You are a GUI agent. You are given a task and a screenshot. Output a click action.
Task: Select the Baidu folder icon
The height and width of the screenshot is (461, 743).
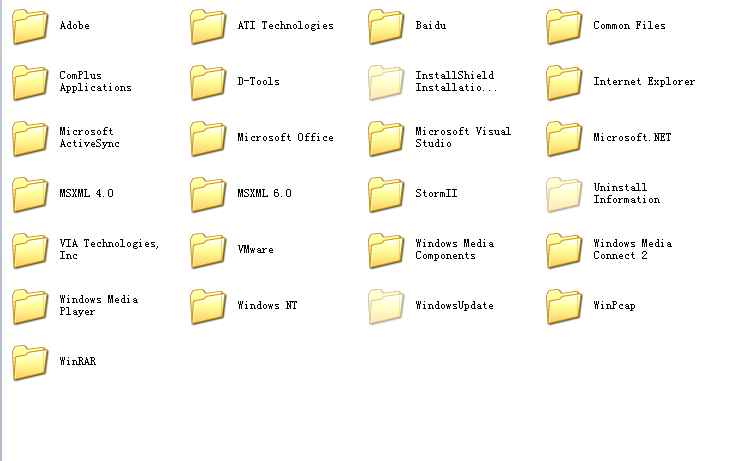[386, 27]
